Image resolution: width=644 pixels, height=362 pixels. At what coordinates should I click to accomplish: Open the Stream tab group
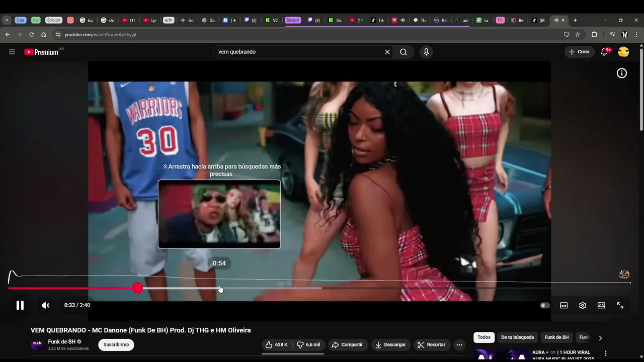pyautogui.click(x=292, y=20)
